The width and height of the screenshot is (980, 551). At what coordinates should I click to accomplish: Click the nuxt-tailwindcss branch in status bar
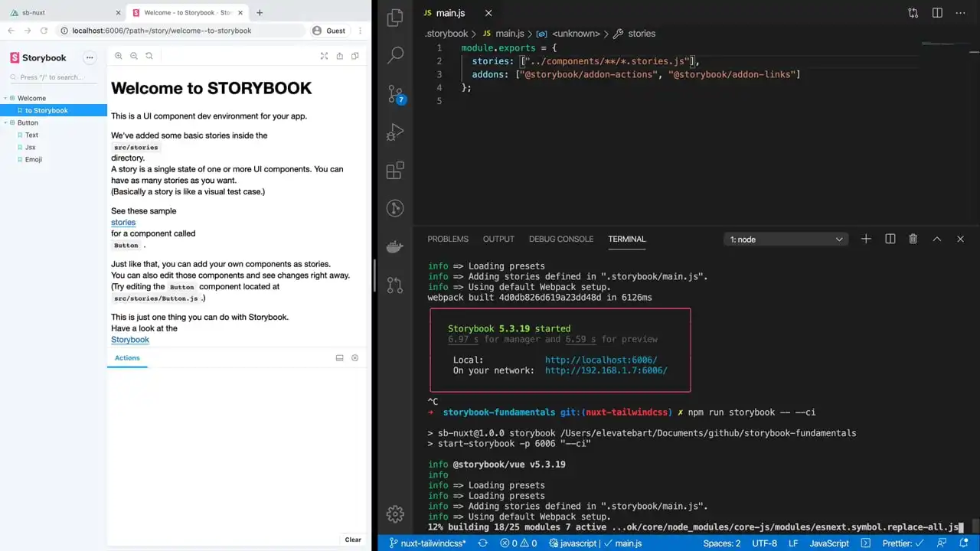point(426,543)
